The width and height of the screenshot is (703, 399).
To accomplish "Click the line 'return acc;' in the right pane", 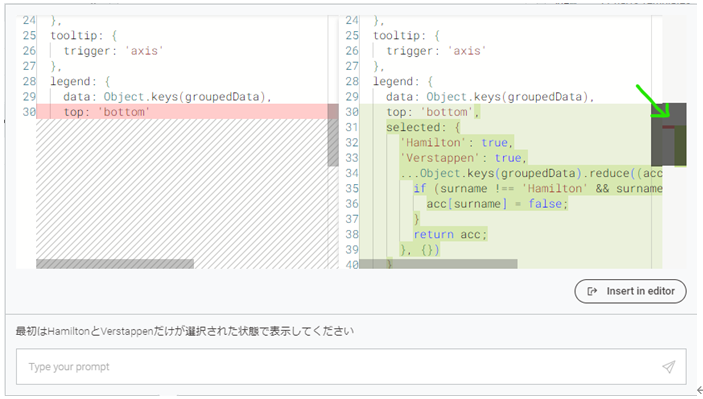I will click(x=450, y=234).
